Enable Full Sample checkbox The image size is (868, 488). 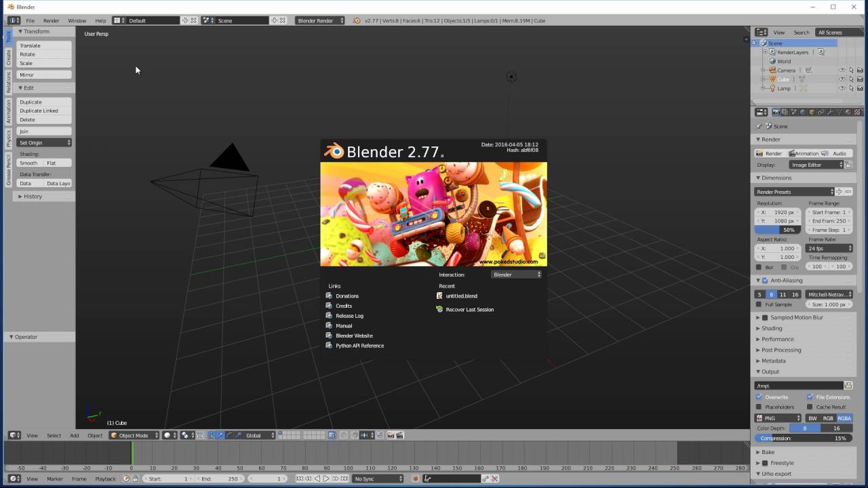759,304
